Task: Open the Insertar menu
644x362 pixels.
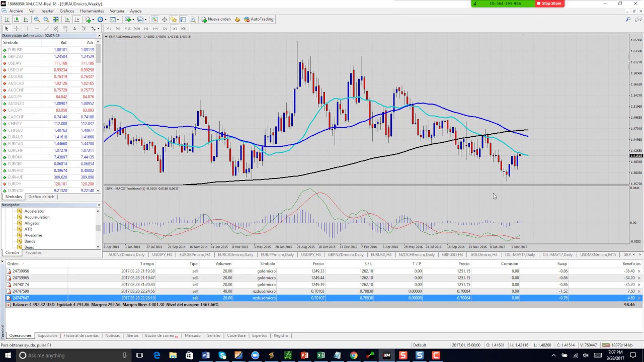Action: [47, 11]
